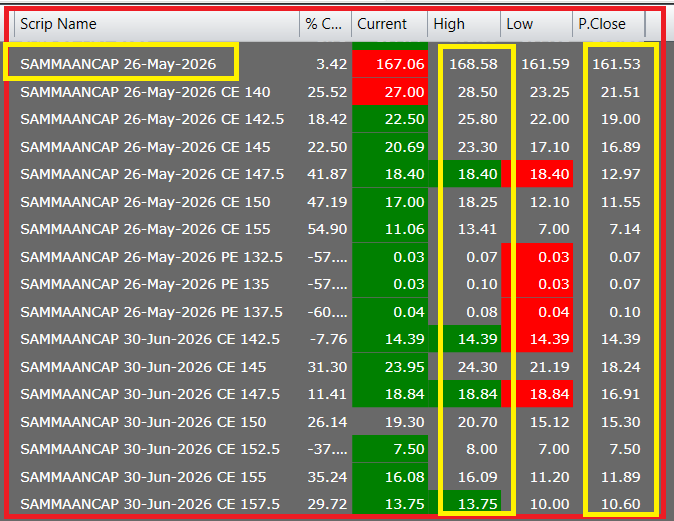The image size is (674, 521).
Task: Click the low value 161.59 cell
Action: 537,64
